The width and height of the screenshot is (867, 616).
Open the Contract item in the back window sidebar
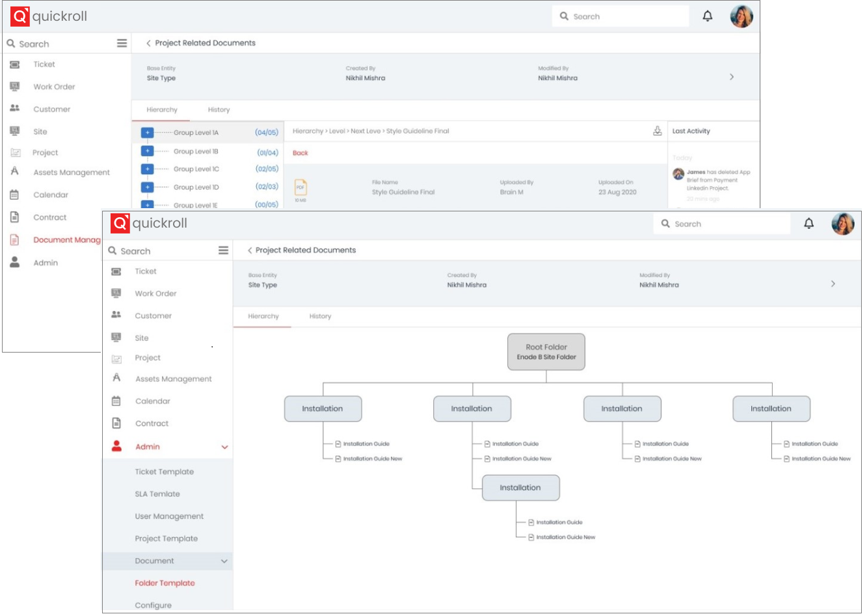50,217
